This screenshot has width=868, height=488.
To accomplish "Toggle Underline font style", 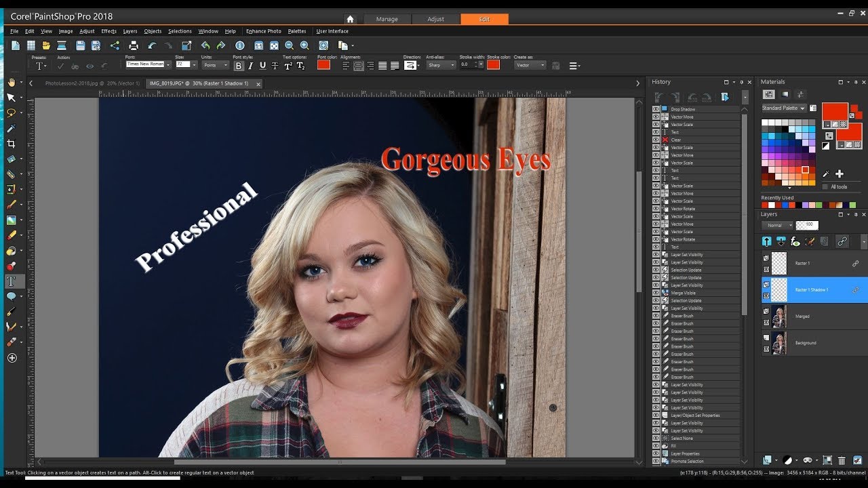I will tap(262, 66).
